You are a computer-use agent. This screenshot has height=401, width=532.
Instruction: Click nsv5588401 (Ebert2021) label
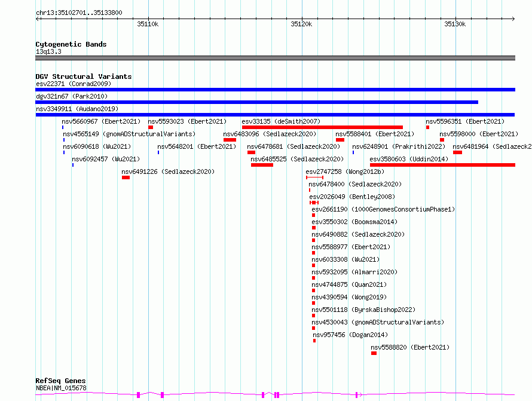[375, 134]
